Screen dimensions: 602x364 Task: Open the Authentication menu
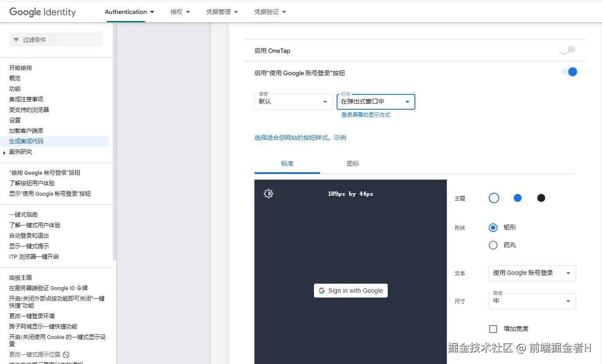[x=129, y=12]
